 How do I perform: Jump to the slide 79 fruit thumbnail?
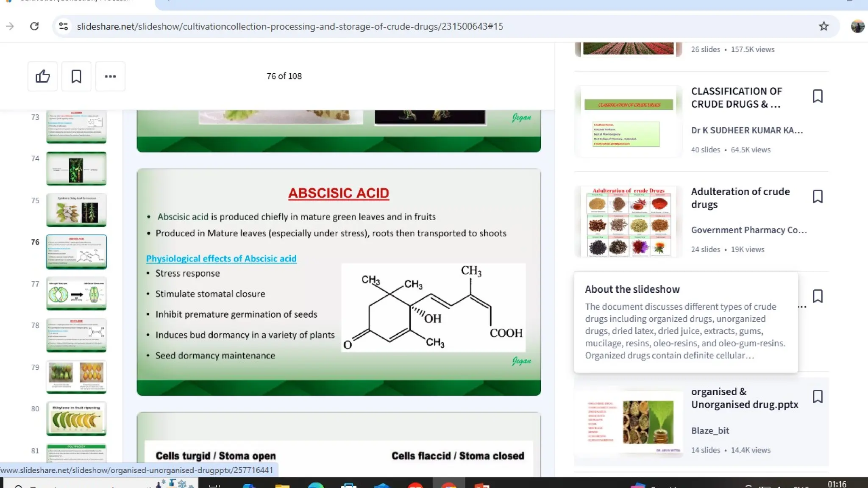coord(76,377)
